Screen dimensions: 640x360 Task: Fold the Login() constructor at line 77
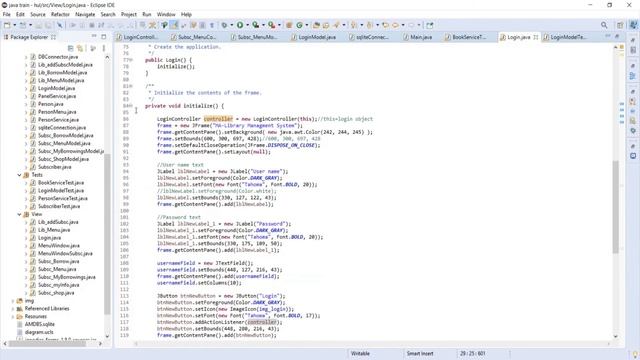coord(131,60)
